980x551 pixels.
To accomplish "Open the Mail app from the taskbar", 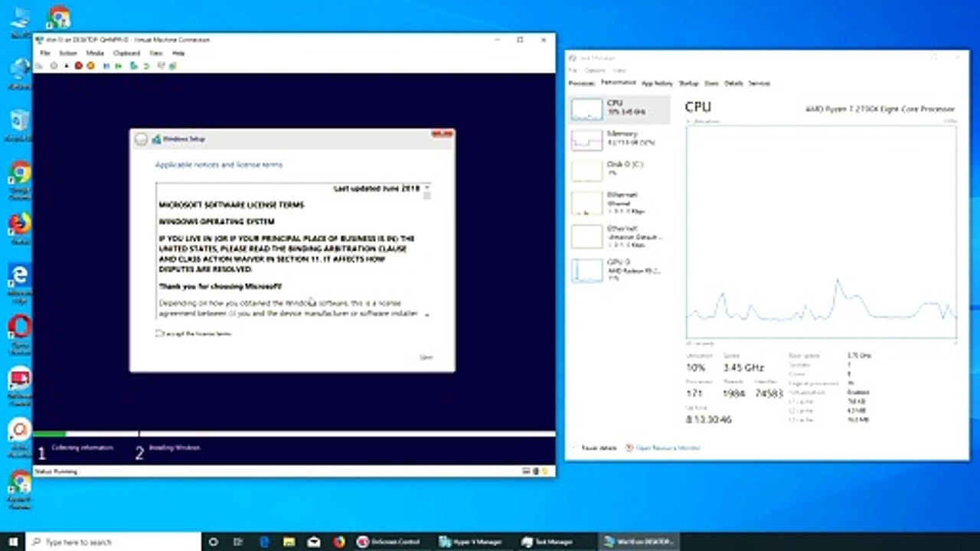I will 314,541.
